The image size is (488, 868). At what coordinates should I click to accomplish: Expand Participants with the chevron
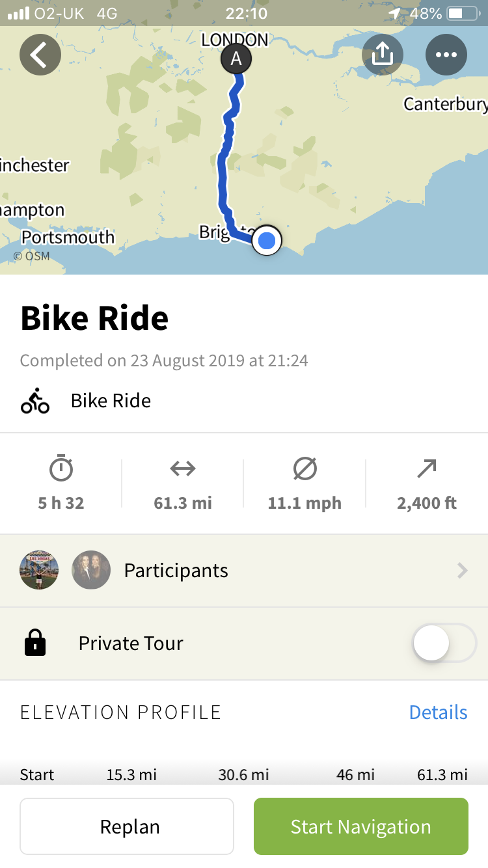point(462,571)
